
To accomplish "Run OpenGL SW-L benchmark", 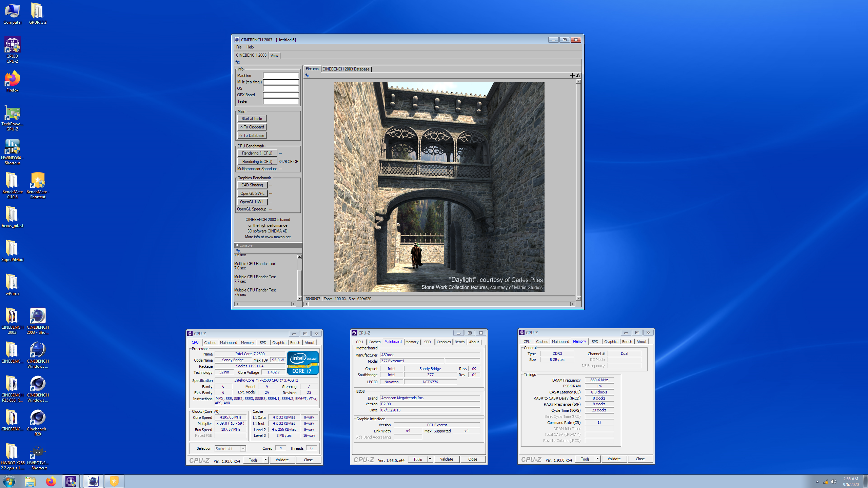I will [252, 194].
